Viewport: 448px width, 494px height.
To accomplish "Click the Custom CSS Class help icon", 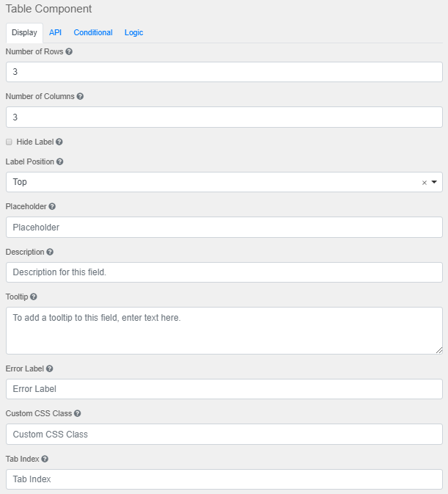I will [x=77, y=413].
